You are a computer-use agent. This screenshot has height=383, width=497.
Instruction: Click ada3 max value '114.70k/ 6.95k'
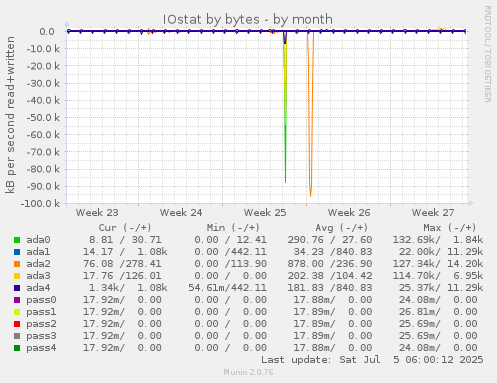pyautogui.click(x=438, y=276)
